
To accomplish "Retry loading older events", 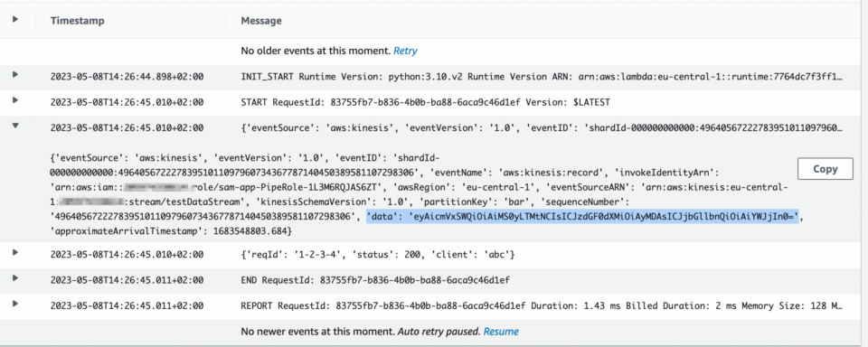I will tap(405, 51).
